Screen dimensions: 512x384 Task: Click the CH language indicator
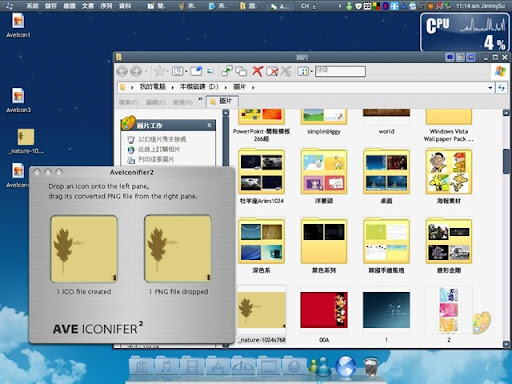pyautogui.click(x=305, y=6)
